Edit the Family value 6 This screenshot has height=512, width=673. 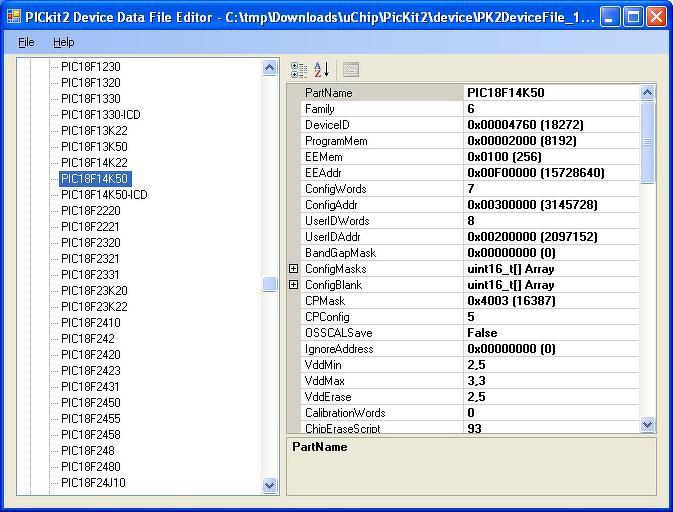552,109
